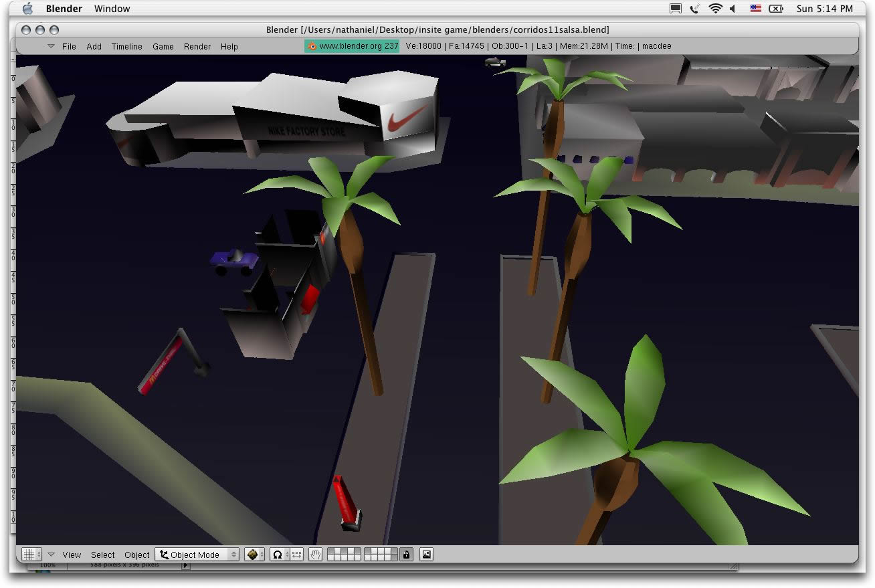The image size is (875, 588).
Task: Open the Render menu
Action: (x=197, y=46)
